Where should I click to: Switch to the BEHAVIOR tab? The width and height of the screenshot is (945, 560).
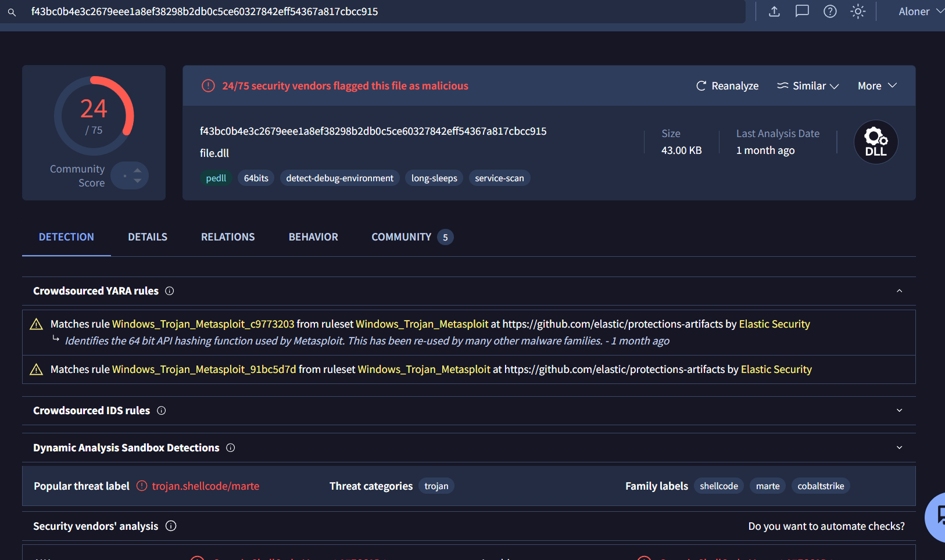point(313,237)
